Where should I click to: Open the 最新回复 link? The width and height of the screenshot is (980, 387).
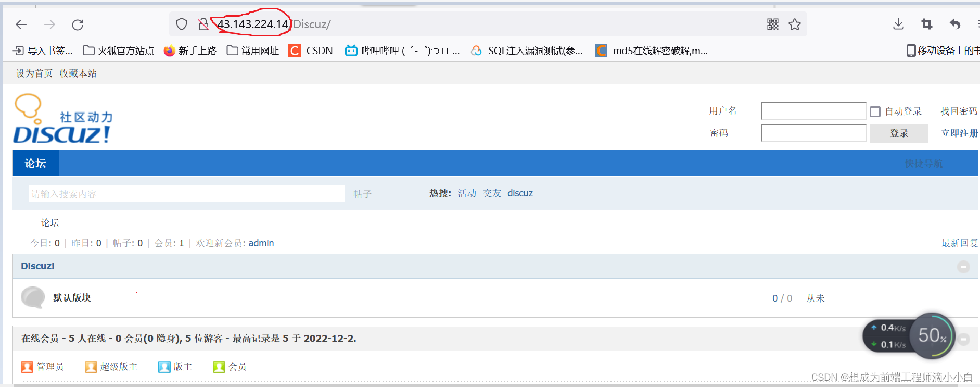click(960, 243)
